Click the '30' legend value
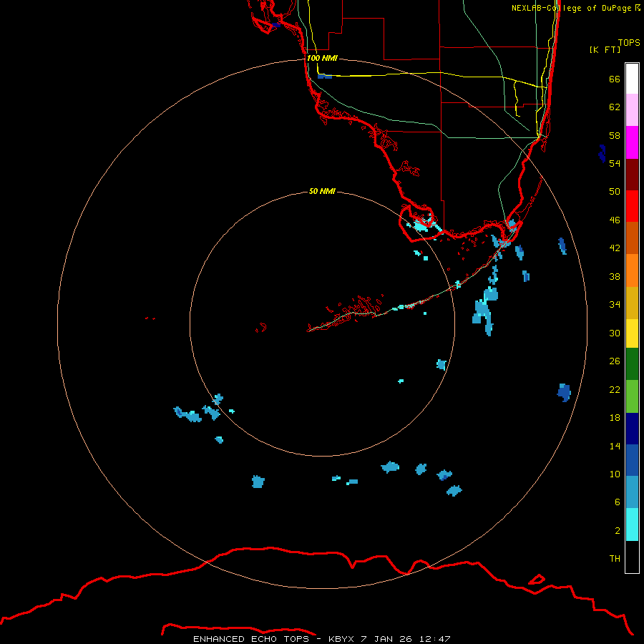This screenshot has height=644, width=644. [x=615, y=333]
